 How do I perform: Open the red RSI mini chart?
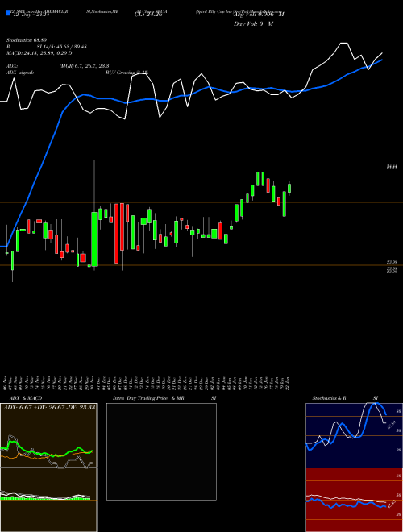click(354, 500)
